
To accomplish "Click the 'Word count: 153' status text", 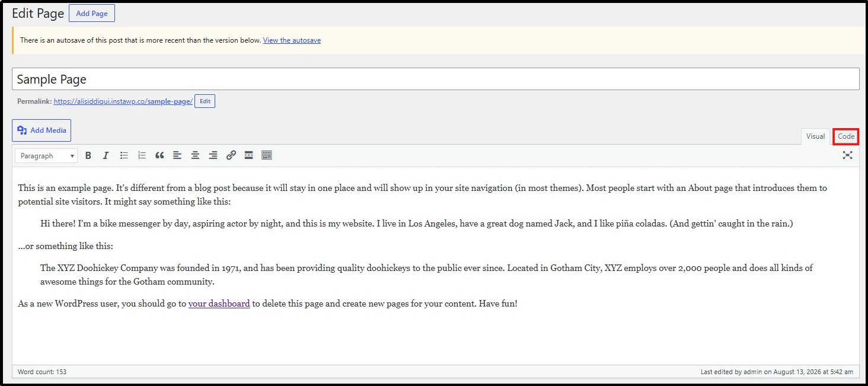I will pos(42,372).
